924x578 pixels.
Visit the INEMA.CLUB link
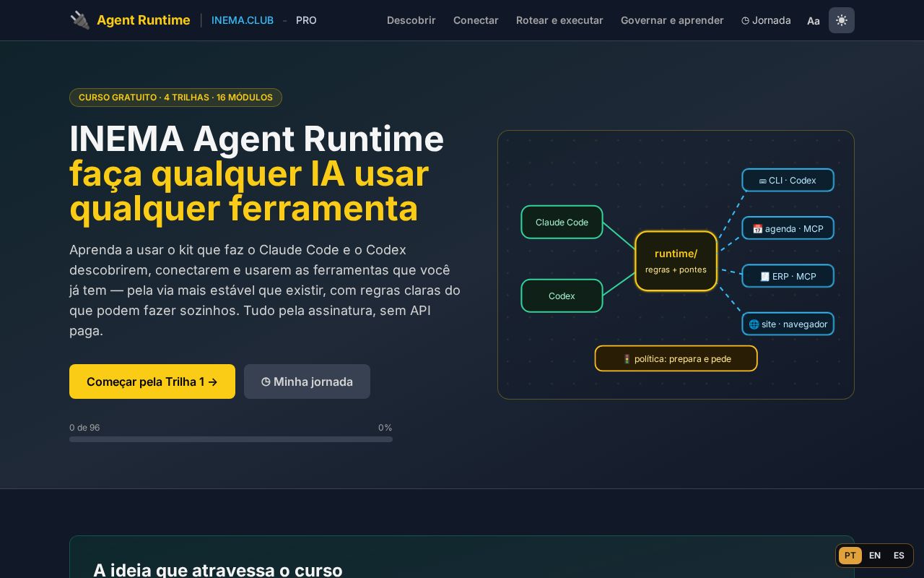click(x=243, y=20)
